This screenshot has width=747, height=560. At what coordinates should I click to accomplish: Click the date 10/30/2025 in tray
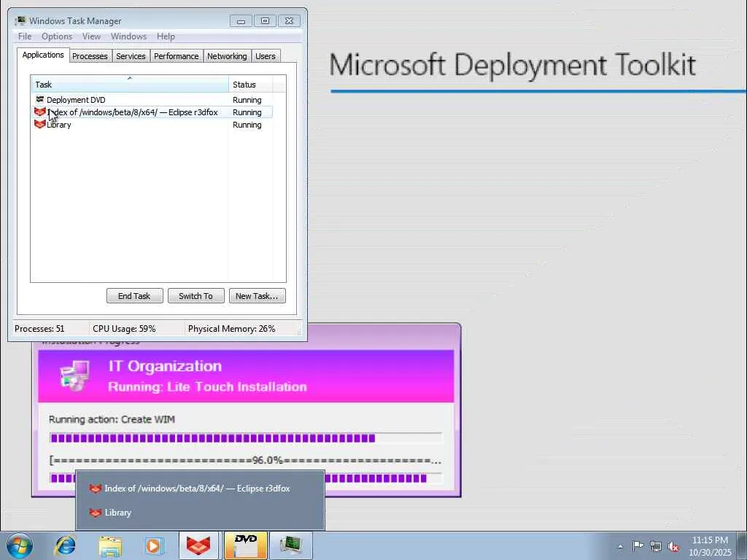pyautogui.click(x=710, y=553)
